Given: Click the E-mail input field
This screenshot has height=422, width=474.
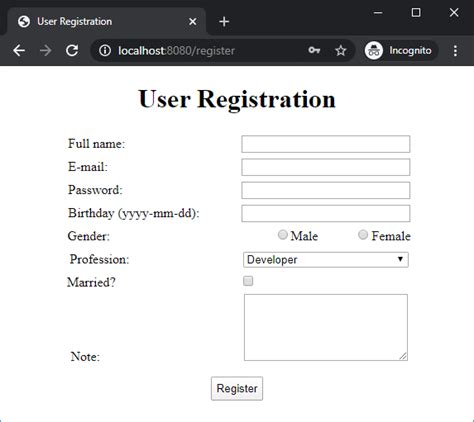Looking at the screenshot, I should tap(326, 167).
